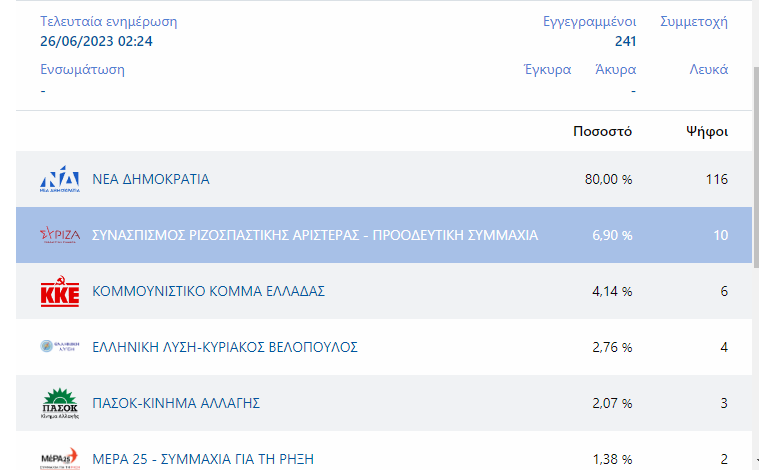
Task: Click the 80,00 % percentage value
Action: click(608, 180)
